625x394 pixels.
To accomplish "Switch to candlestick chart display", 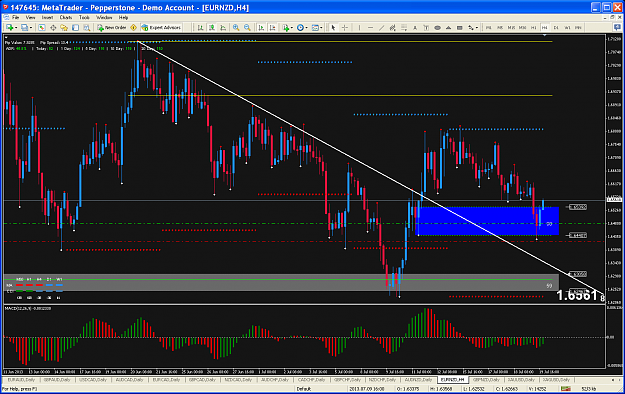I will (x=212, y=28).
